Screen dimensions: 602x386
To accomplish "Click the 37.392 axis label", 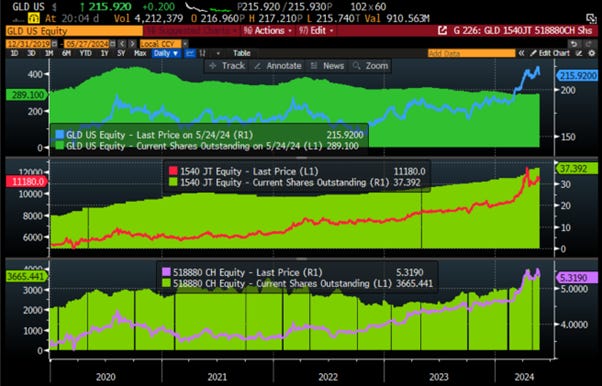I will pyautogui.click(x=577, y=168).
